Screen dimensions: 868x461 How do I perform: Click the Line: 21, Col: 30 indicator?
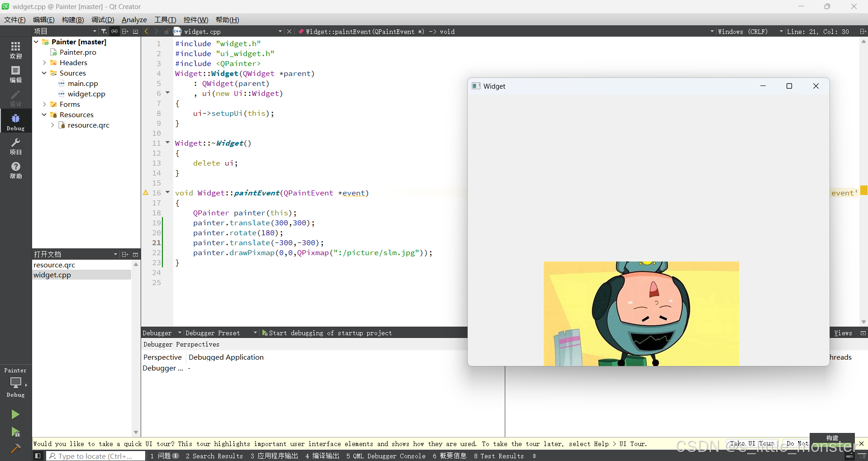818,31
